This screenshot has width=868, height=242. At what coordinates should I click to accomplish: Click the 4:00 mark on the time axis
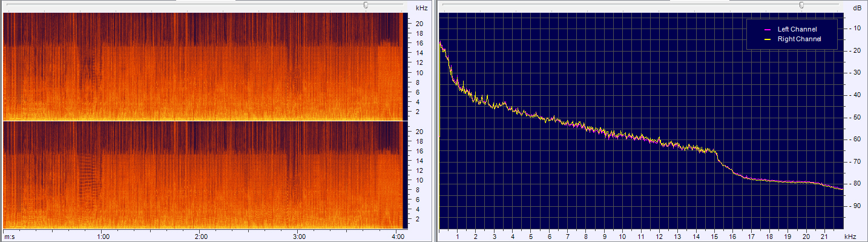398,237
